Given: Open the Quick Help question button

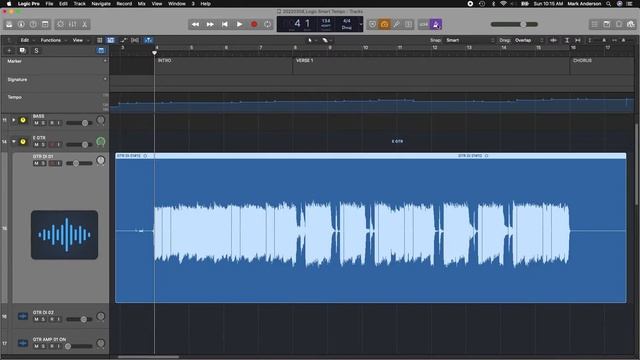Looking at the screenshot, I should tap(33, 24).
